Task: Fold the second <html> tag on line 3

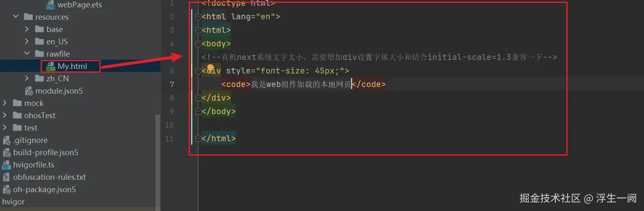Action: click(x=198, y=30)
